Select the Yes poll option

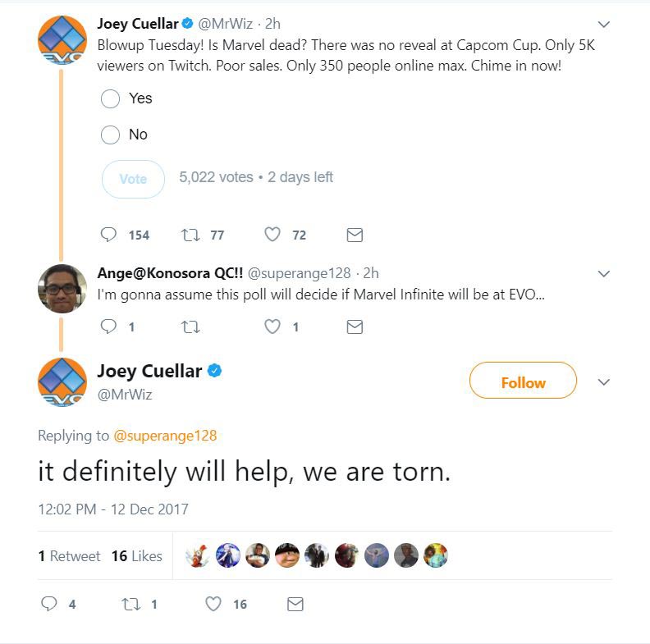[x=111, y=98]
